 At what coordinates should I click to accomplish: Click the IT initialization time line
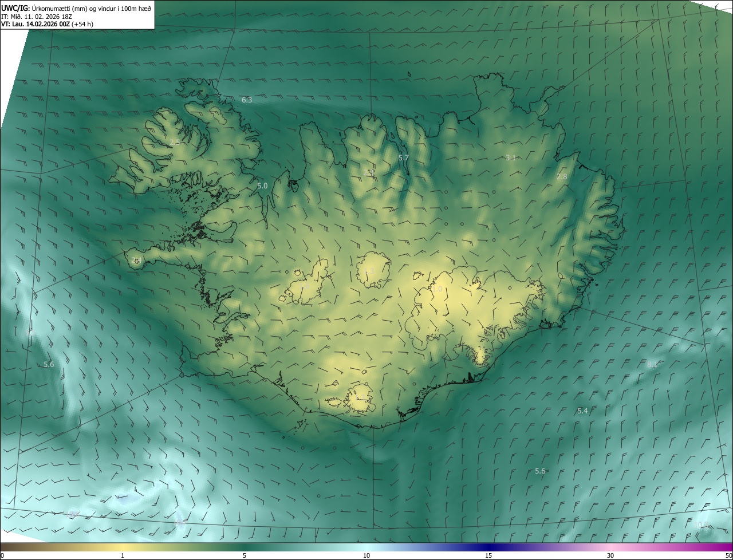47,16
